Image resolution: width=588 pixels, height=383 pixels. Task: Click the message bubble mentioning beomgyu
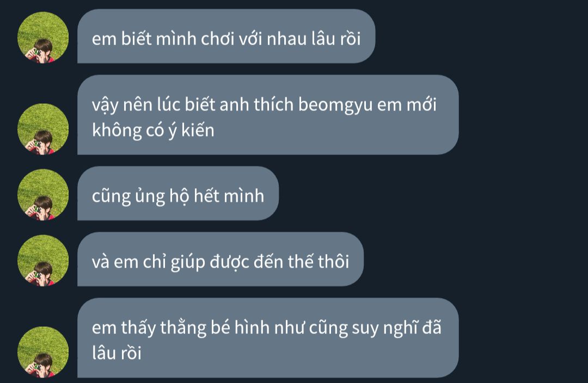268,115
